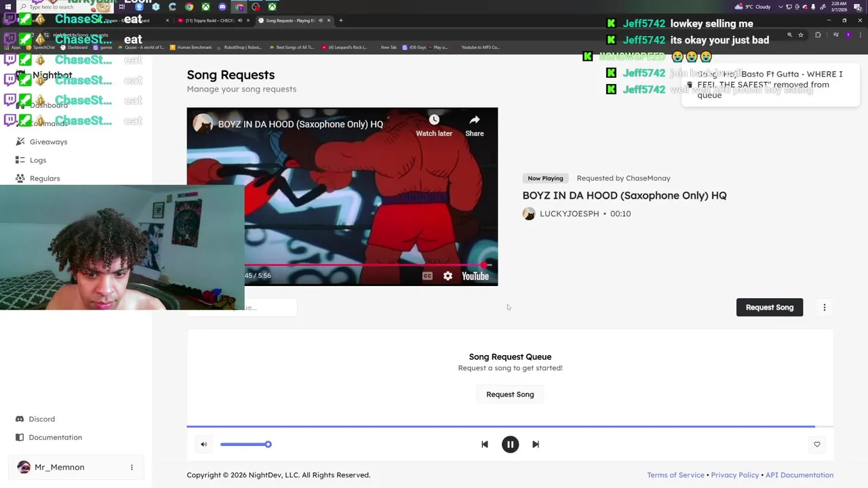
Task: Open a new browser tab
Action: (x=341, y=20)
